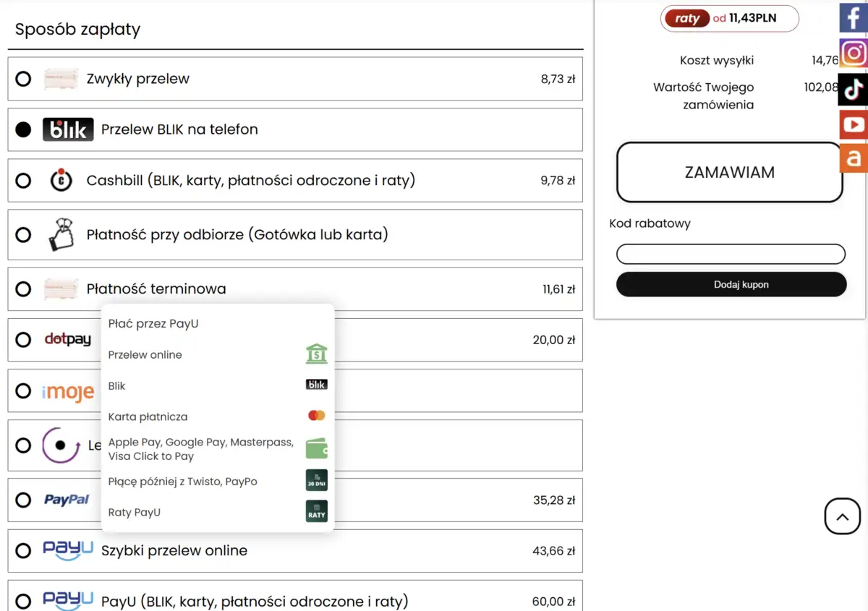Pick Karta płatnicza in PayU popup
The height and width of the screenshot is (611, 868).
218,416
